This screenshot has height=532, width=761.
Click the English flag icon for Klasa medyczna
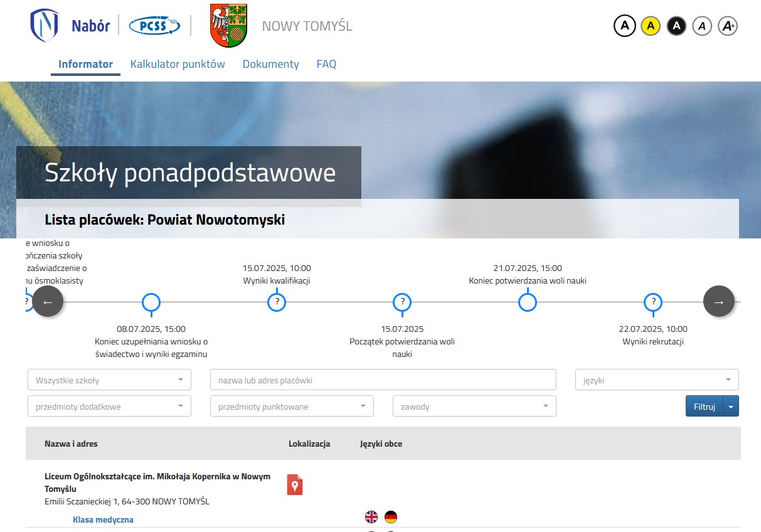tap(371, 517)
